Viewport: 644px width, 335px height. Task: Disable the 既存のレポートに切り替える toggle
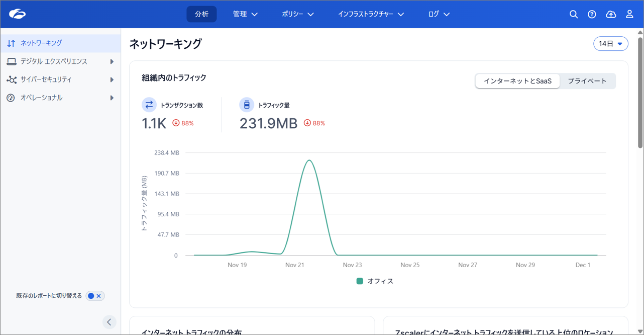[95, 296]
